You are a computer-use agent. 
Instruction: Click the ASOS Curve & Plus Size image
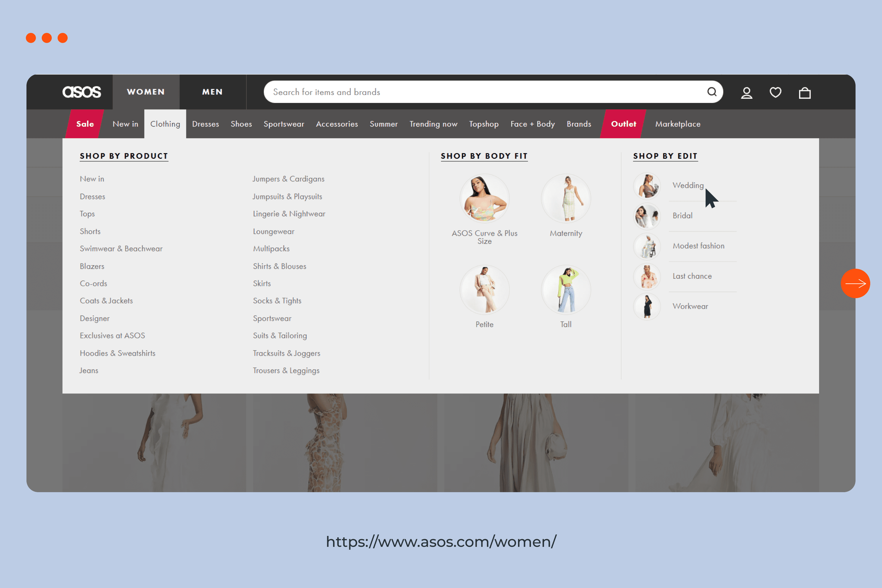[485, 198]
